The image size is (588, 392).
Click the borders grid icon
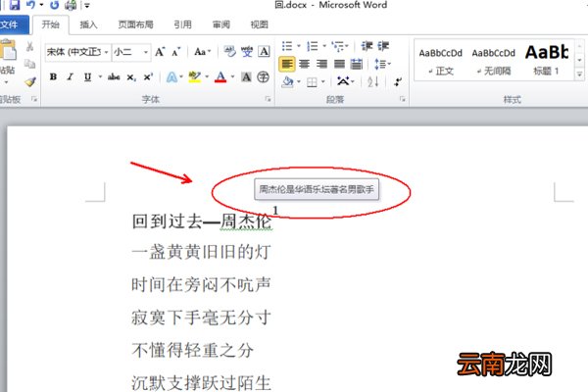tap(312, 81)
